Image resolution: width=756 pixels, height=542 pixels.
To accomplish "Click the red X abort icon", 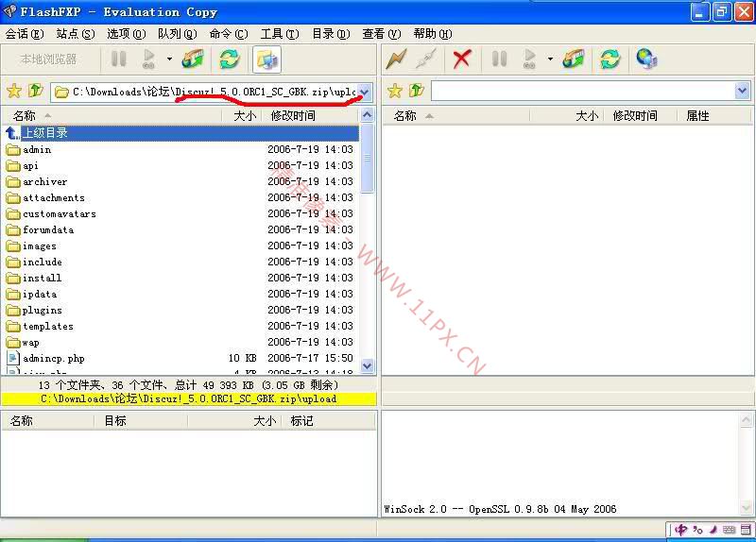I will [461, 59].
